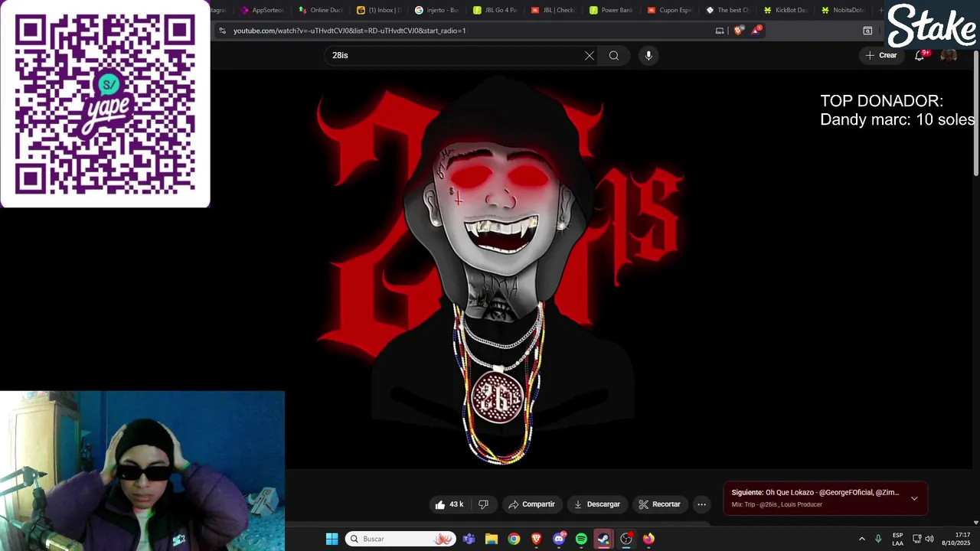The image size is (980, 551).
Task: Click the ESP LAA language indicator
Action: pos(897,539)
